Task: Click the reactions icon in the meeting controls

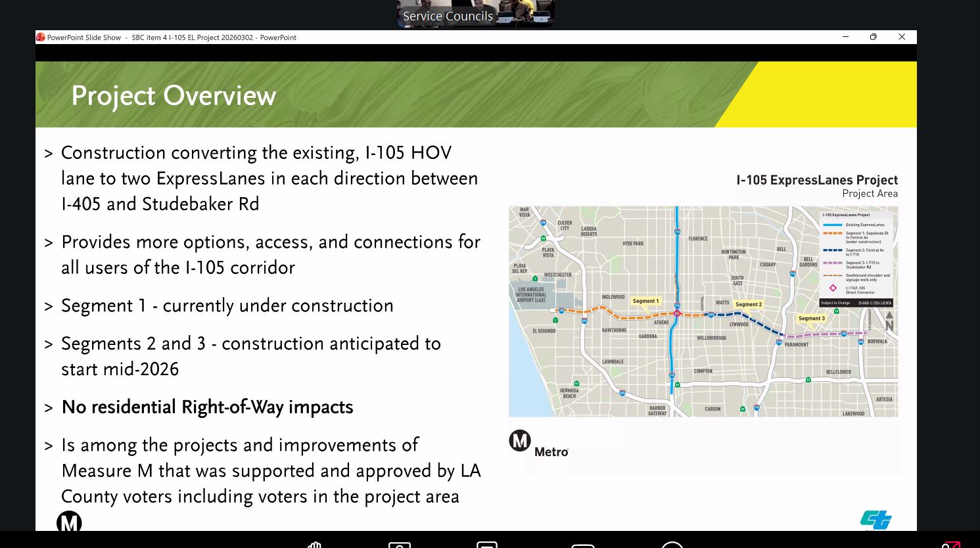Action: (672, 547)
